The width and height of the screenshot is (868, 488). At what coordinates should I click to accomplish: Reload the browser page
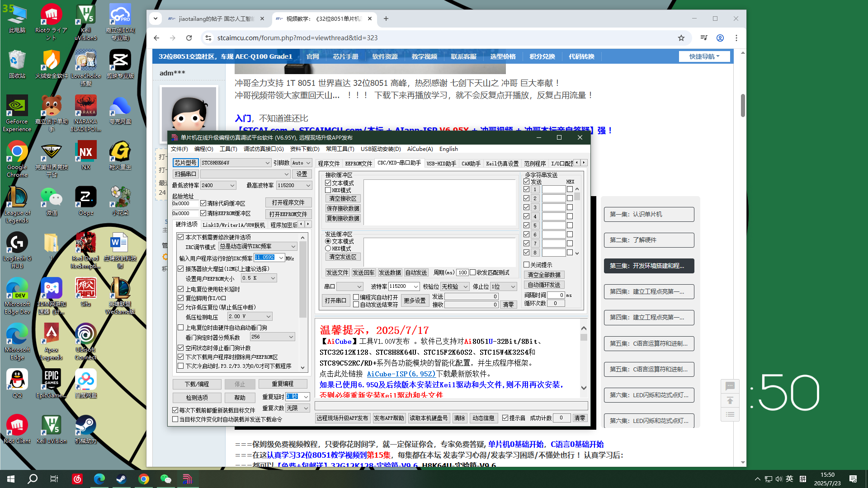(x=189, y=38)
